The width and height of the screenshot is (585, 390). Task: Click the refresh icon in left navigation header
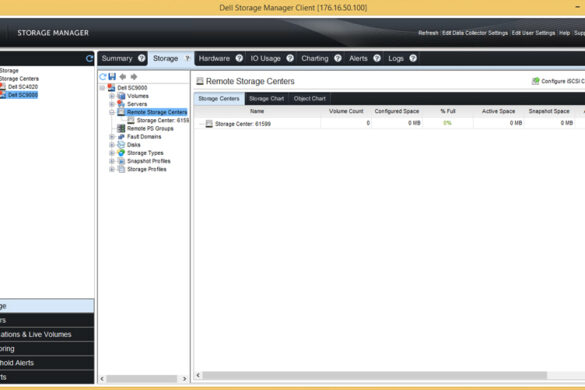89,59
